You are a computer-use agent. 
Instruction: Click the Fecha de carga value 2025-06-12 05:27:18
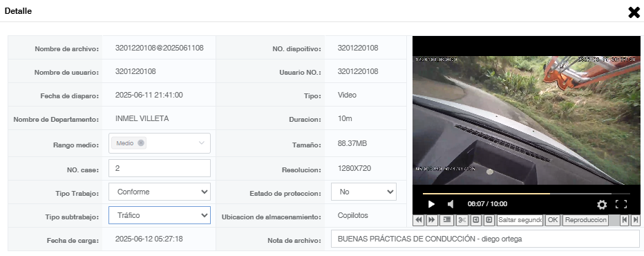click(x=149, y=239)
